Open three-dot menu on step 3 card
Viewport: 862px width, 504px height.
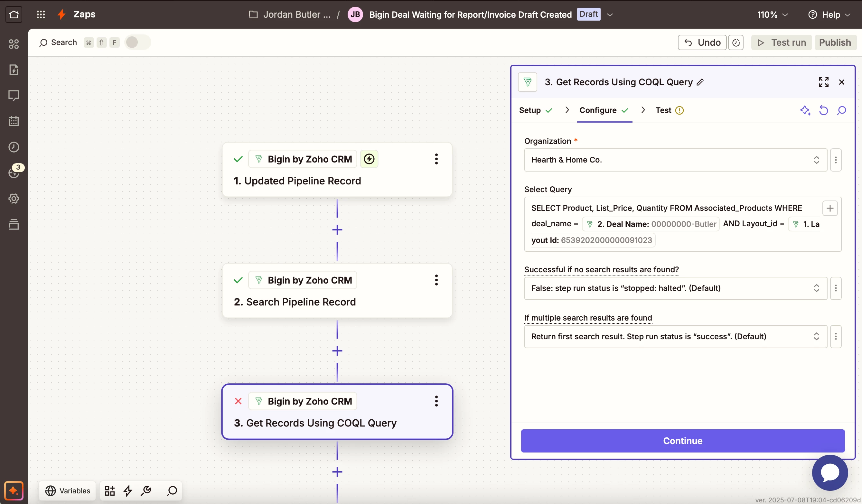436,401
